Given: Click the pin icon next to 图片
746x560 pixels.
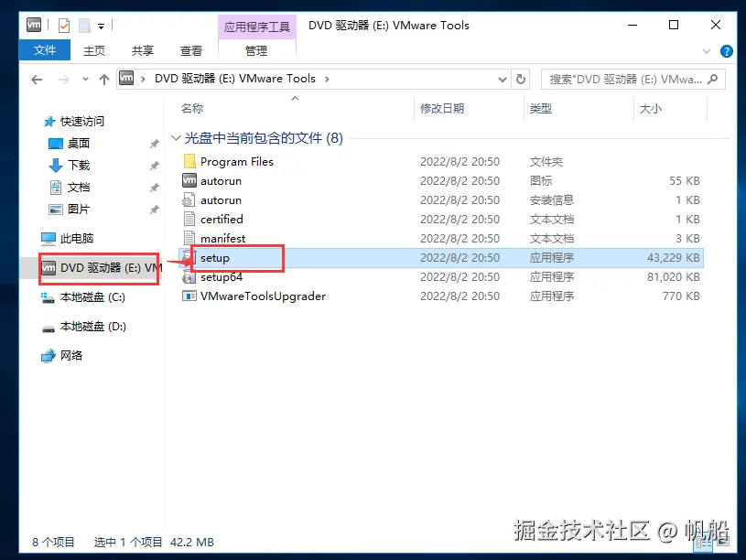Looking at the screenshot, I should [x=154, y=210].
